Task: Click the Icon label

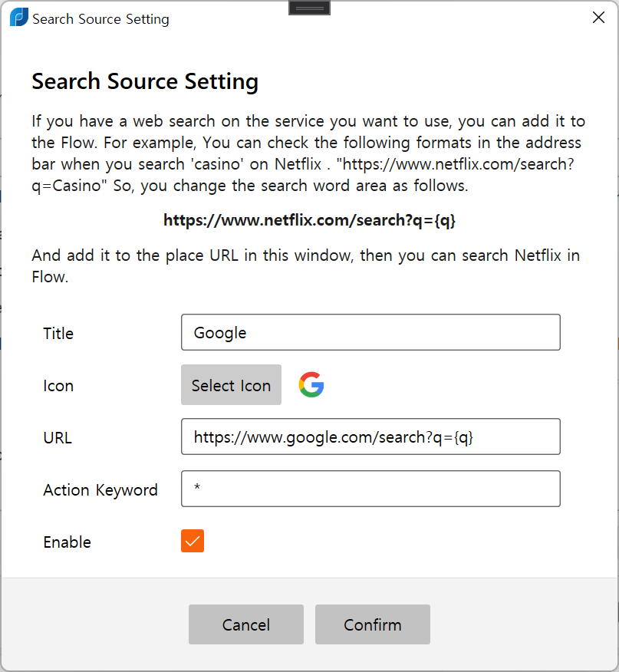Action: pyautogui.click(x=58, y=386)
